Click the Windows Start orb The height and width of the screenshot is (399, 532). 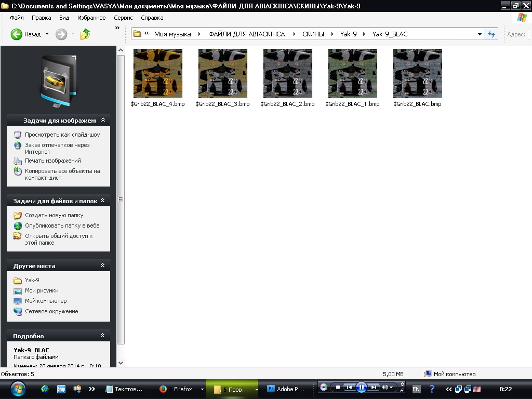[x=18, y=389]
